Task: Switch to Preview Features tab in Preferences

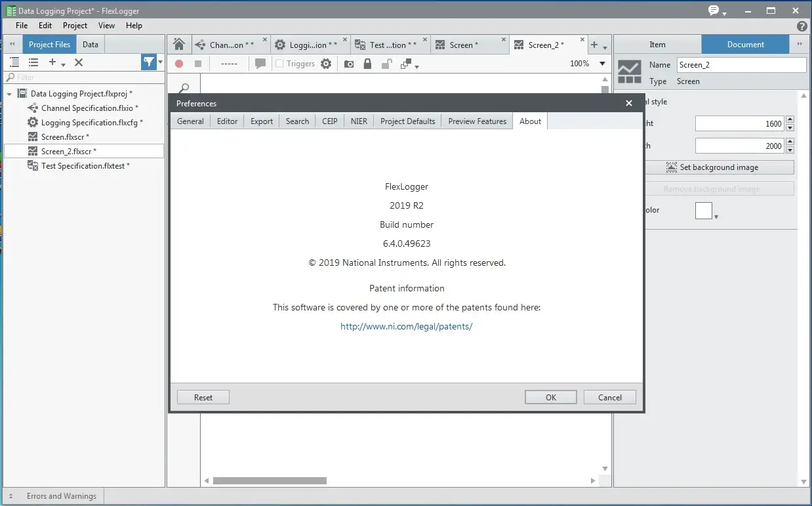Action: 477,121
